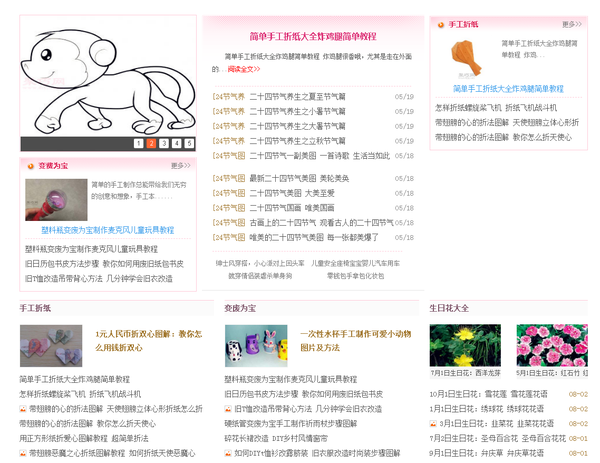The height and width of the screenshot is (463, 600).
Task: Click 阅读全文>> link
Action: (244, 69)
